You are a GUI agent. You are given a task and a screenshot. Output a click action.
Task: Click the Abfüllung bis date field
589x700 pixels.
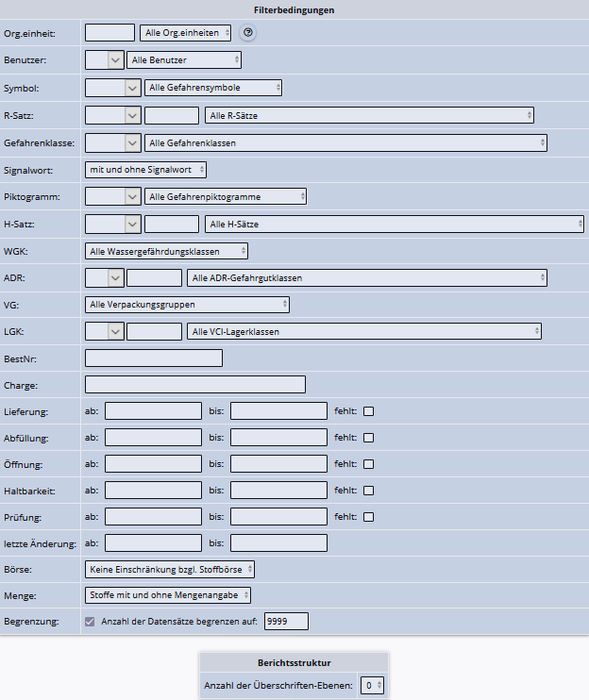tap(278, 438)
